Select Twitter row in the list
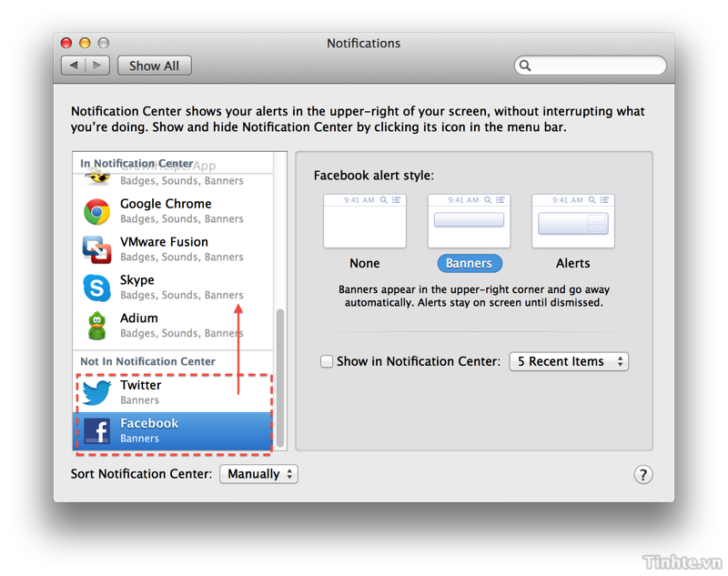The height and width of the screenshot is (576, 728). click(x=173, y=393)
